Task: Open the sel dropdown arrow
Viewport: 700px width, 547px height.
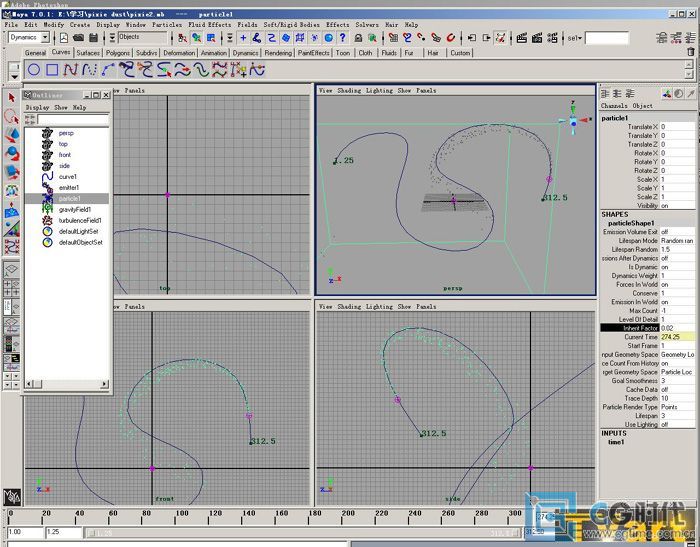Action: click(580, 38)
